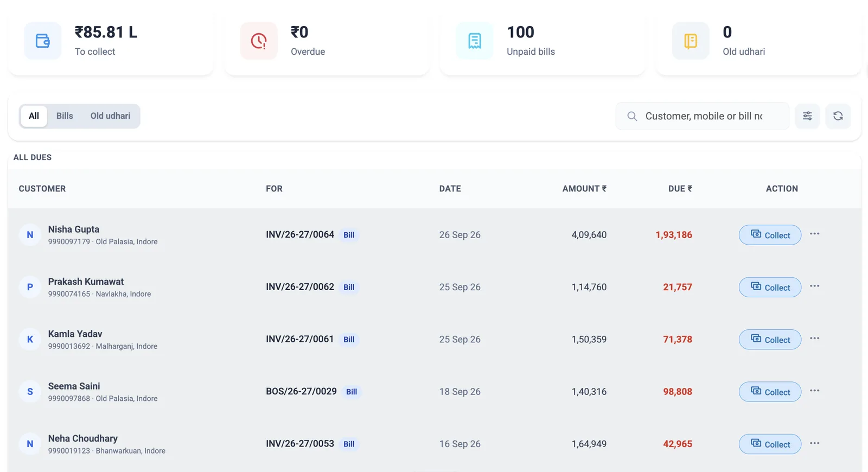Viewport: 868px width, 472px height.
Task: Open the filter settings icon
Action: pos(807,116)
